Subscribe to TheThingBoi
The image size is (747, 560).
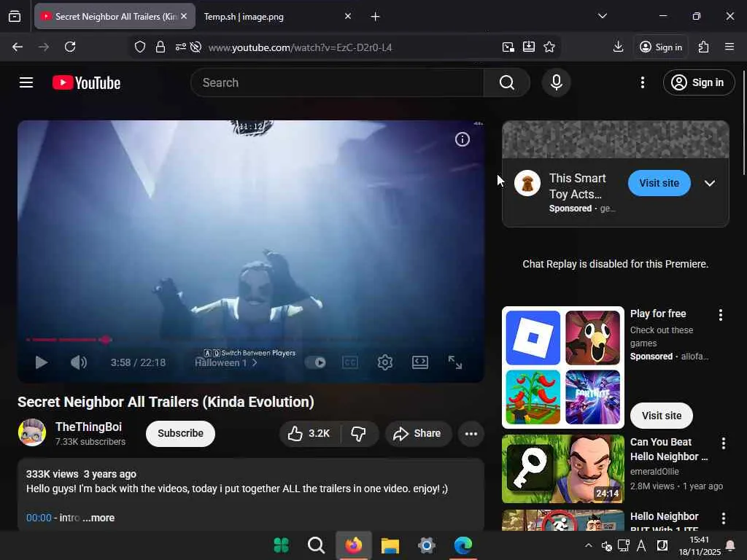pos(181,433)
